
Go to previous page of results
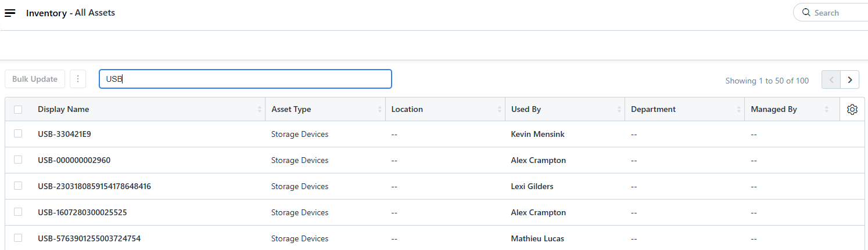coord(831,79)
